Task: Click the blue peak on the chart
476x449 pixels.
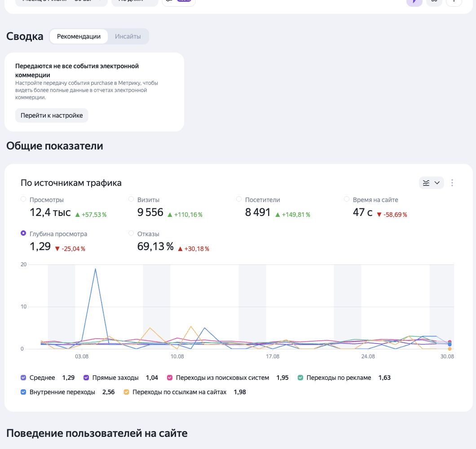Action: (x=95, y=269)
